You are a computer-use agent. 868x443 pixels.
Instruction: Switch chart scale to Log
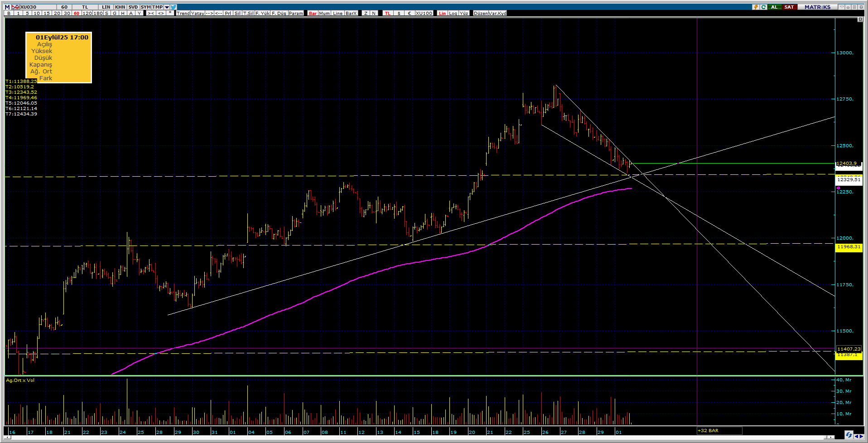(x=453, y=13)
